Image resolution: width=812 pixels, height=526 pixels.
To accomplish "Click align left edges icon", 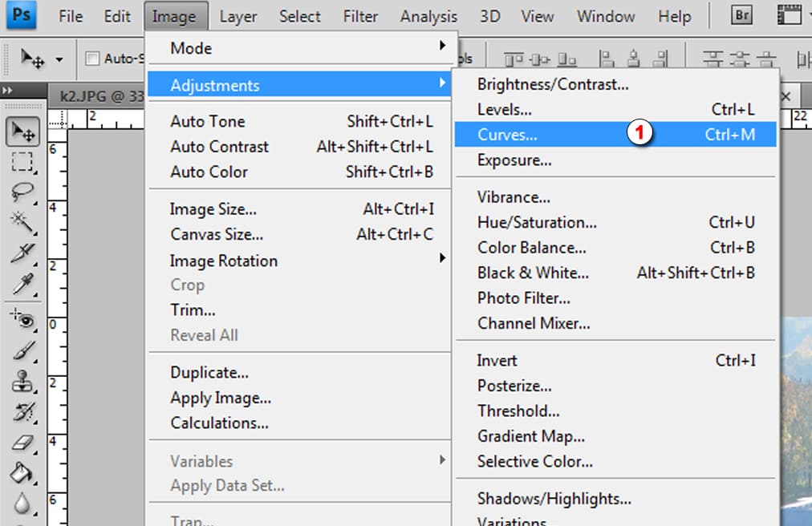I will 607,59.
